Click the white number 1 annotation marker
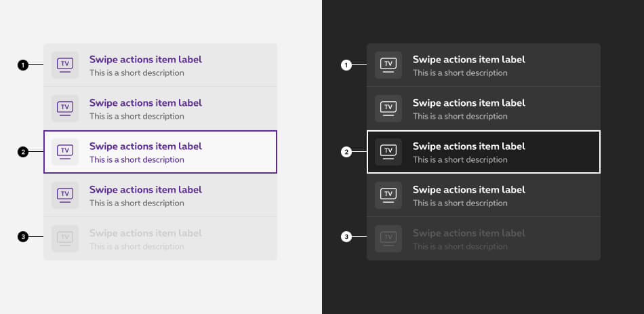 pos(346,65)
